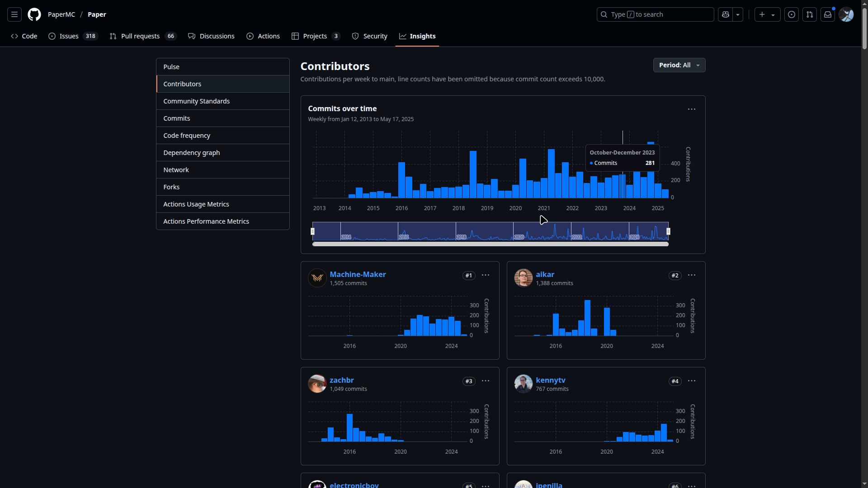Viewport: 868px width, 488px height.
Task: Open the hamburger navigation menu
Action: 14,14
